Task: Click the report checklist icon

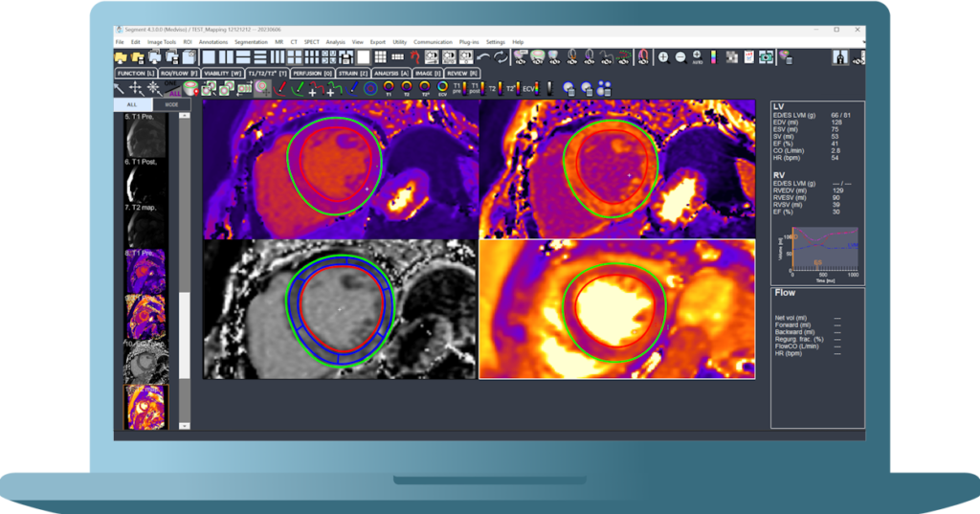Action: click(x=748, y=57)
